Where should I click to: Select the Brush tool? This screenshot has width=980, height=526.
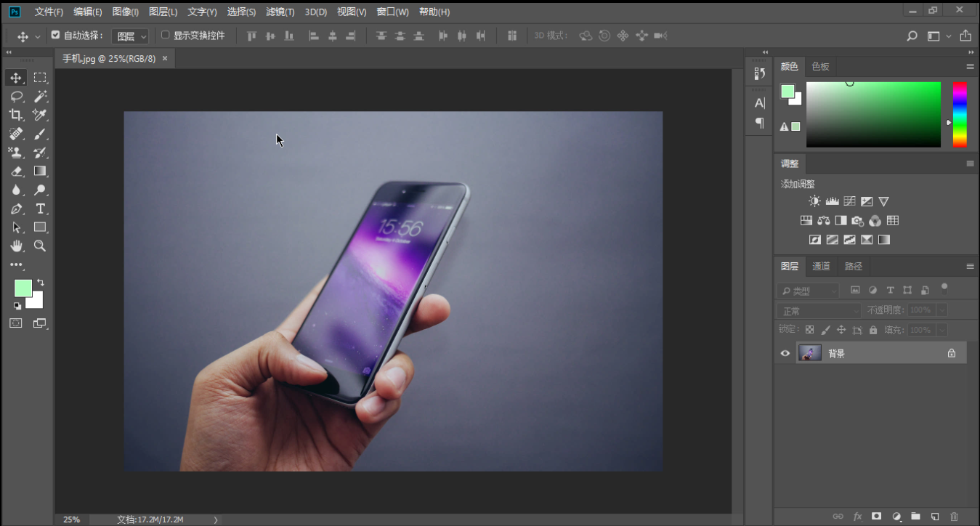(x=40, y=134)
